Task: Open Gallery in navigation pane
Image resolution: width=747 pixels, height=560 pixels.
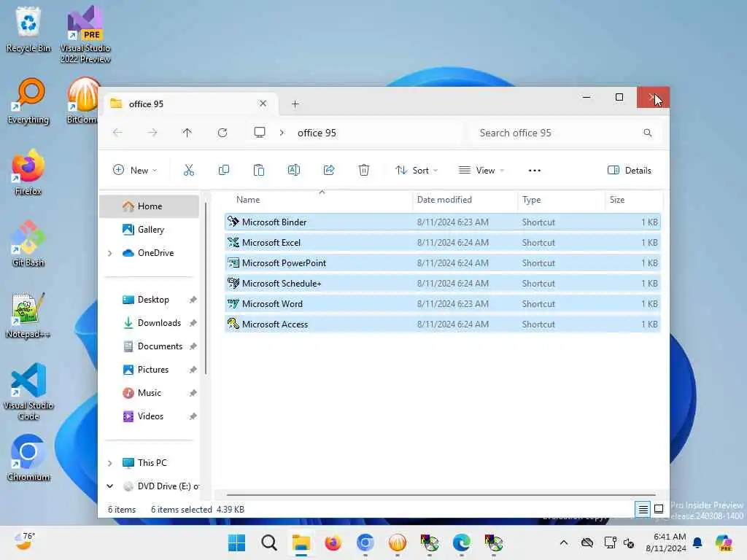Action: click(149, 230)
